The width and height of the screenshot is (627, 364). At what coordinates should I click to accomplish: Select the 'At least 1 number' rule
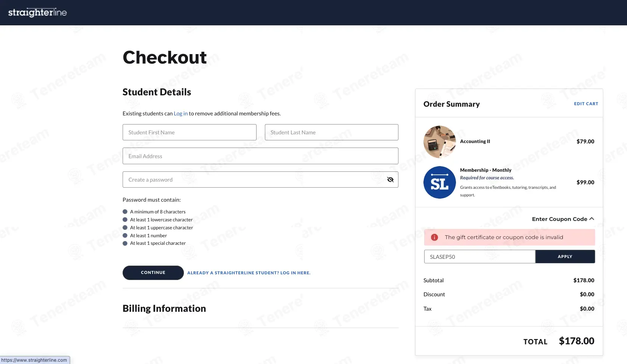click(x=148, y=236)
